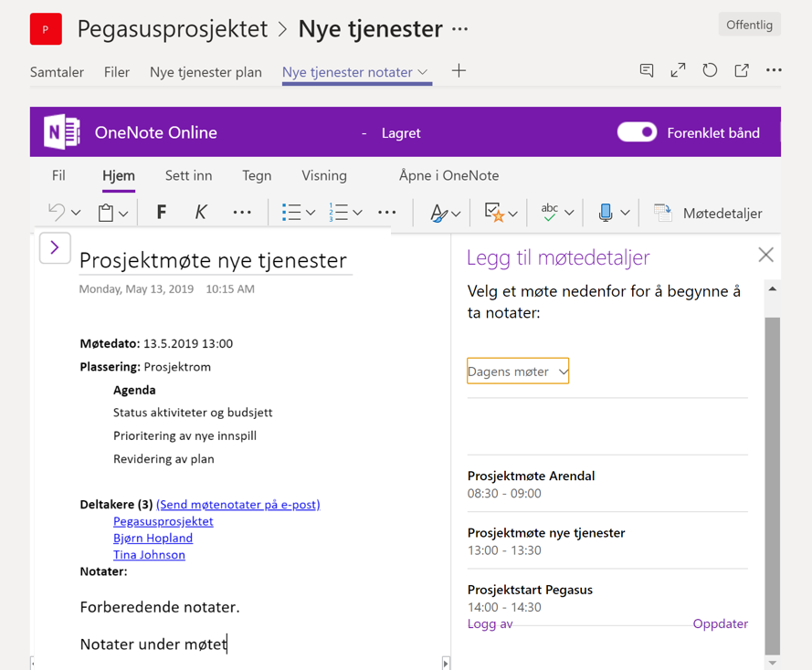Open the spelling language dropdown arrow
Image resolution: width=812 pixels, height=670 pixels.
pos(569,213)
